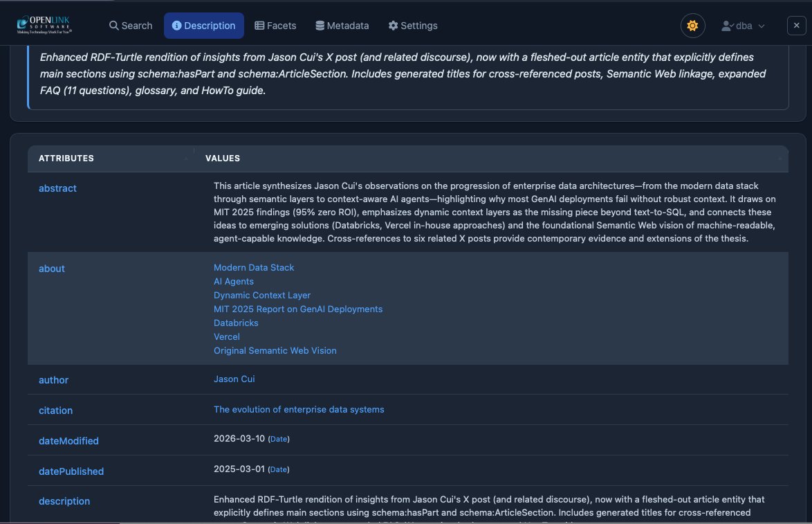
Task: Click the author attribute link
Action: coord(53,380)
